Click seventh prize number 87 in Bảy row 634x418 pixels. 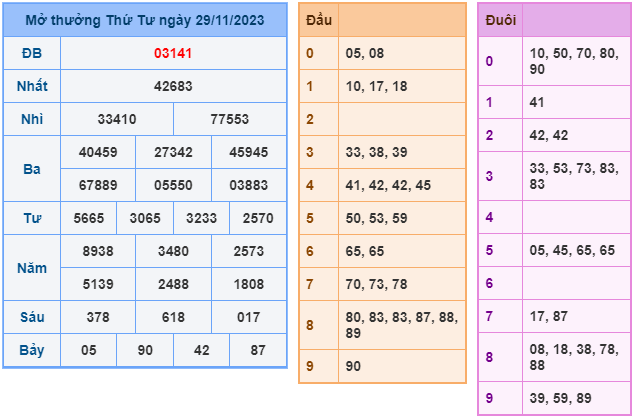click(x=258, y=350)
